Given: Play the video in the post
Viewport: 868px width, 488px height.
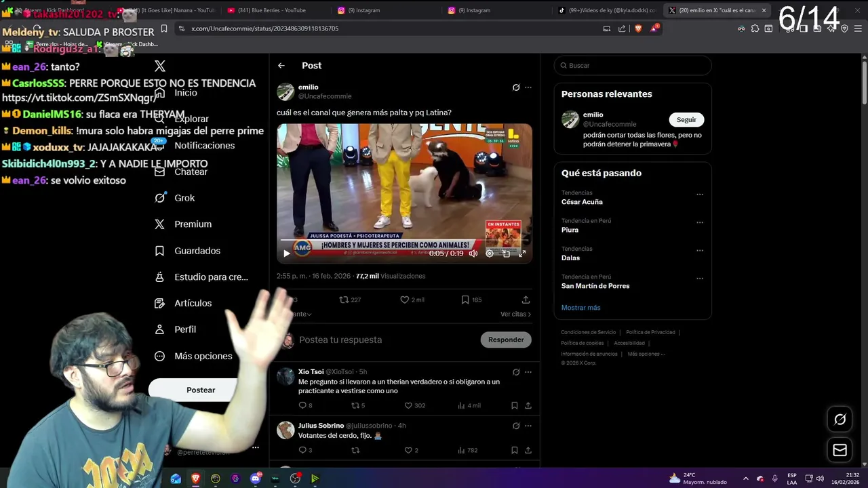Looking at the screenshot, I should pos(287,253).
